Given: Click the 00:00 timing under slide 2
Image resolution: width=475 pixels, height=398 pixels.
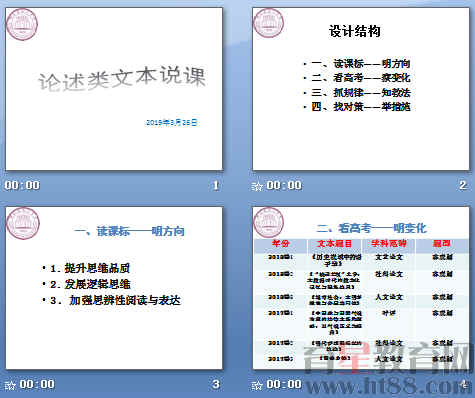Looking at the screenshot, I should [284, 185].
